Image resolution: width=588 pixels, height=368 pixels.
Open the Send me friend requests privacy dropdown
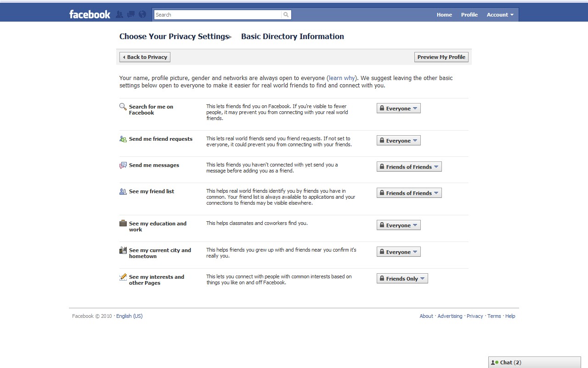point(398,141)
